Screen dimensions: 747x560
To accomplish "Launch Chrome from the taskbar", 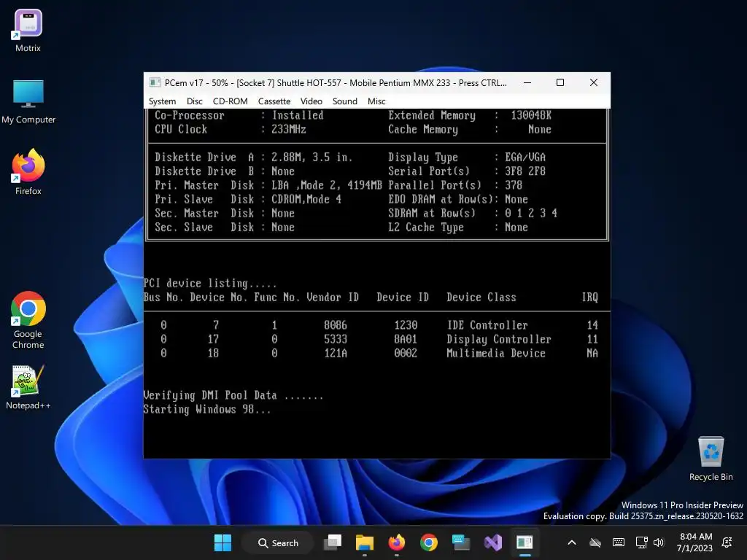I will click(x=429, y=542).
